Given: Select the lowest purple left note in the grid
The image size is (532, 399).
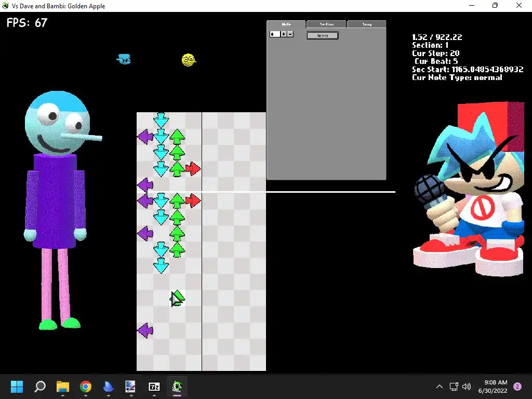Looking at the screenshot, I should (x=145, y=330).
